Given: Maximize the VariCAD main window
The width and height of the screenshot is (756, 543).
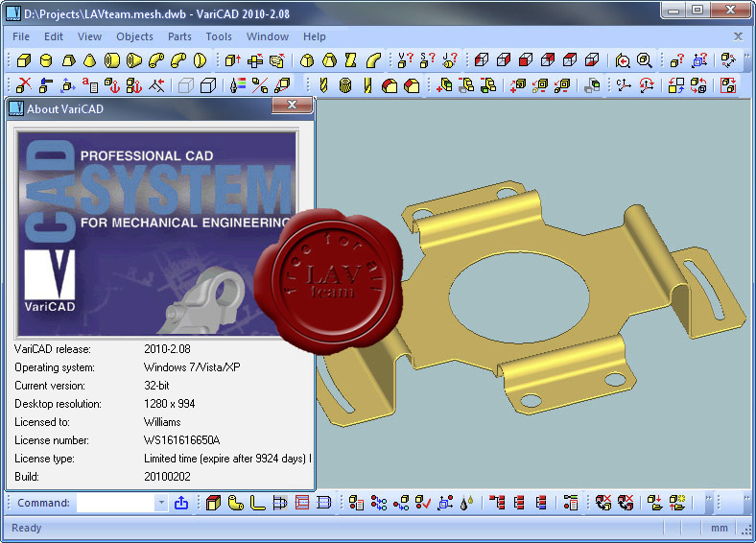Looking at the screenshot, I should tap(697, 10).
